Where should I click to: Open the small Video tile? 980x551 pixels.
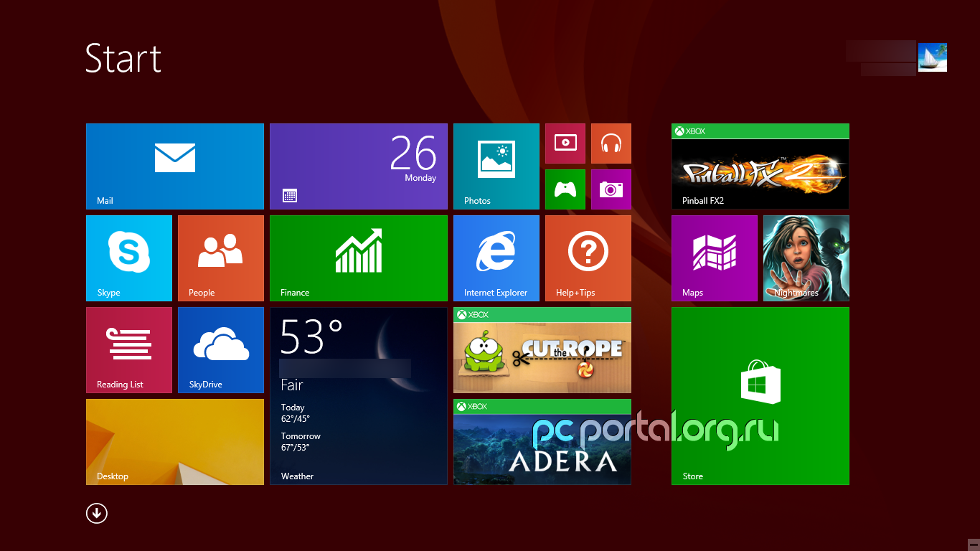565,143
